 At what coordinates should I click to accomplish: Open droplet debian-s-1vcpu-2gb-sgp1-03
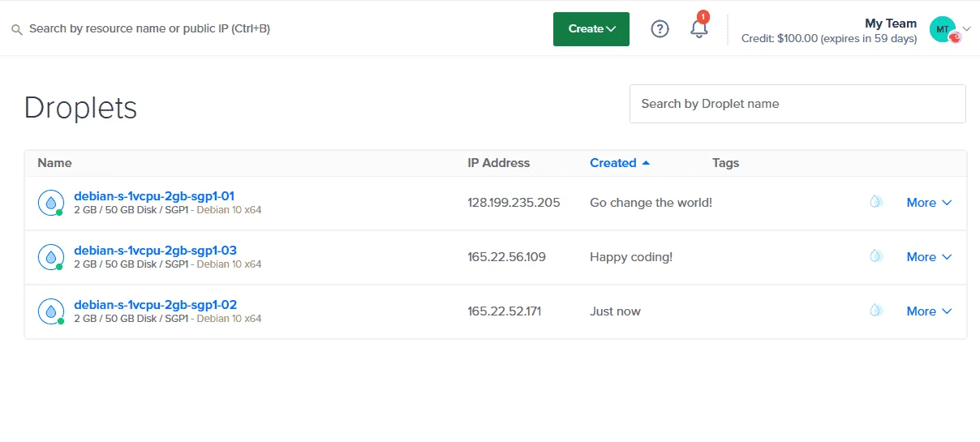coord(155,250)
